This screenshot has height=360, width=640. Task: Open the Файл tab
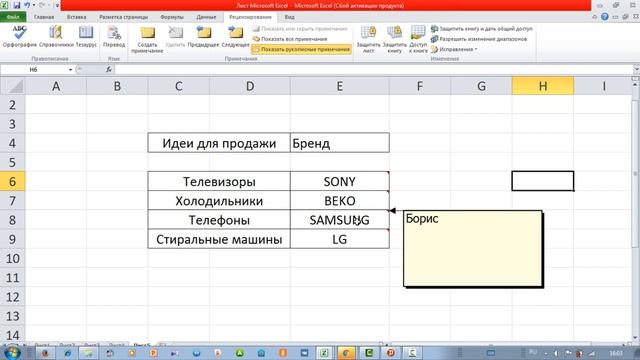click(x=13, y=17)
